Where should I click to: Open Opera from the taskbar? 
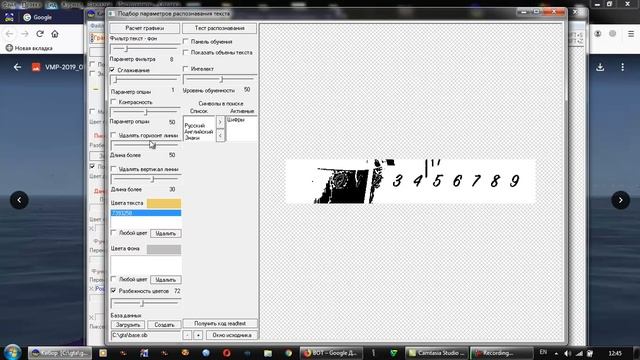pyautogui.click(x=227, y=353)
